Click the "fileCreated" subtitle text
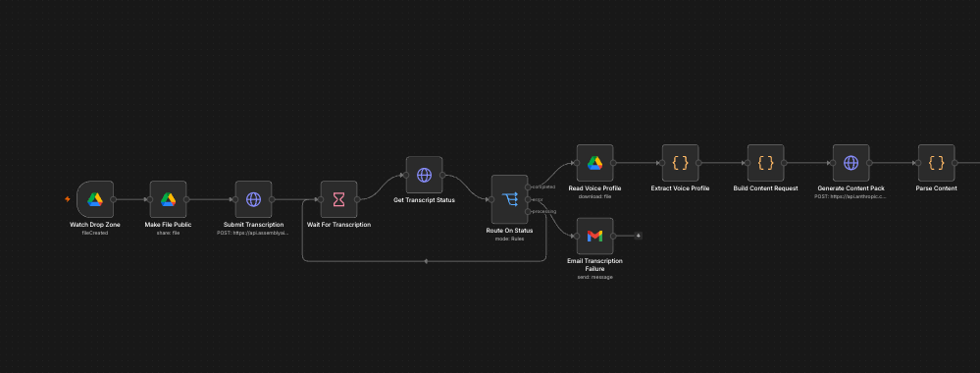 tap(95, 233)
